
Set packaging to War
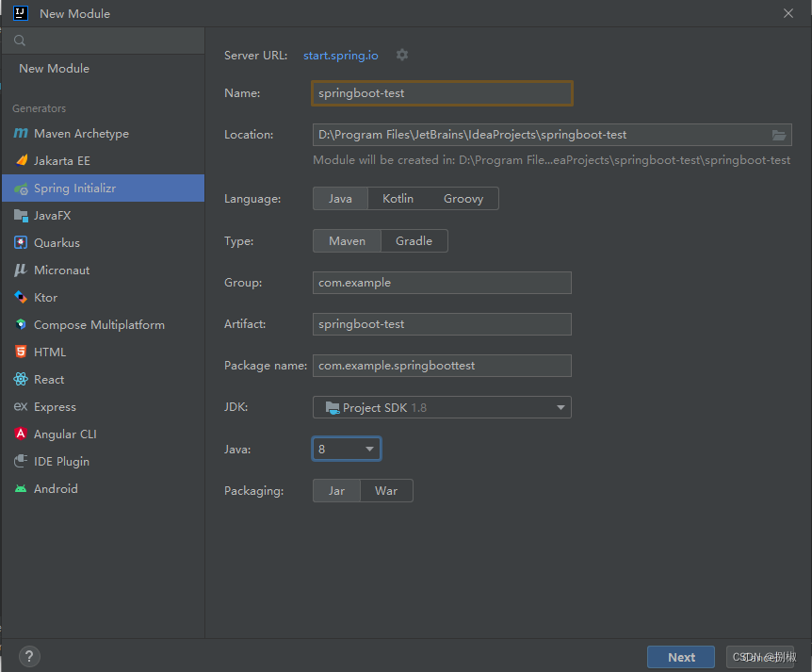[386, 491]
